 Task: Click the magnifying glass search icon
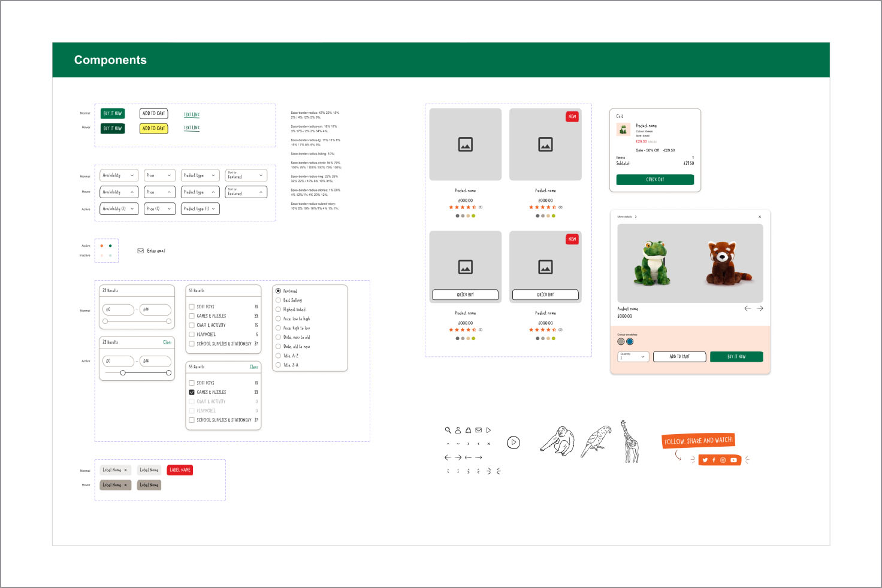click(x=448, y=430)
